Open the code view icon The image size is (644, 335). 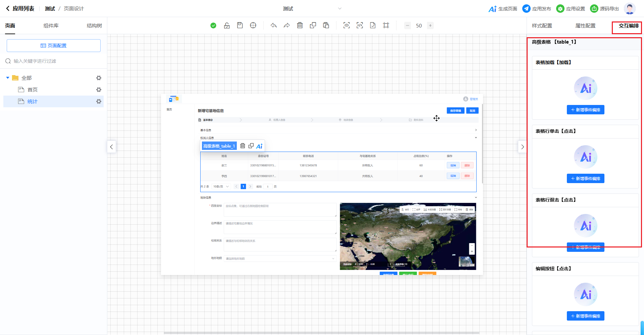tap(360, 25)
